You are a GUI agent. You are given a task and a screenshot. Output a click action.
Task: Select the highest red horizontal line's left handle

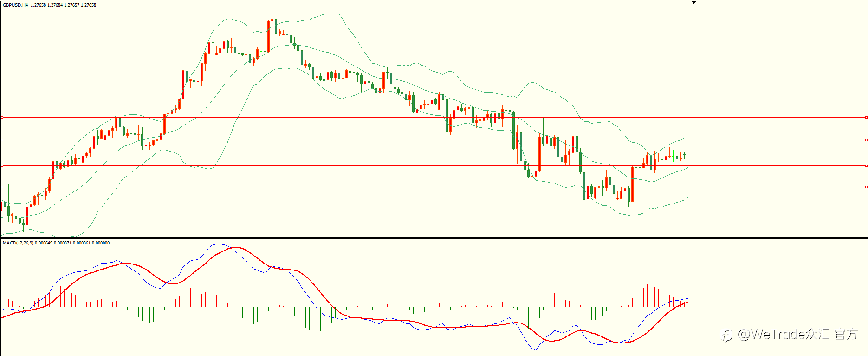(2, 118)
